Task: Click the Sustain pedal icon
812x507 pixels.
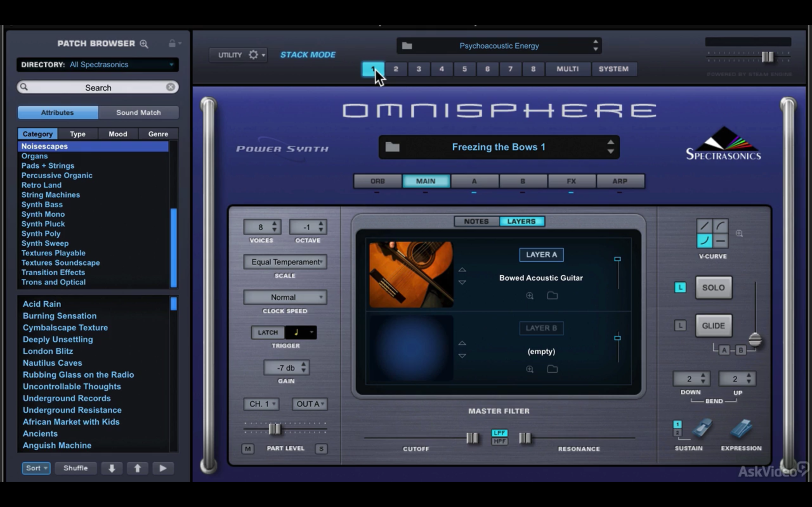Action: pos(702,428)
